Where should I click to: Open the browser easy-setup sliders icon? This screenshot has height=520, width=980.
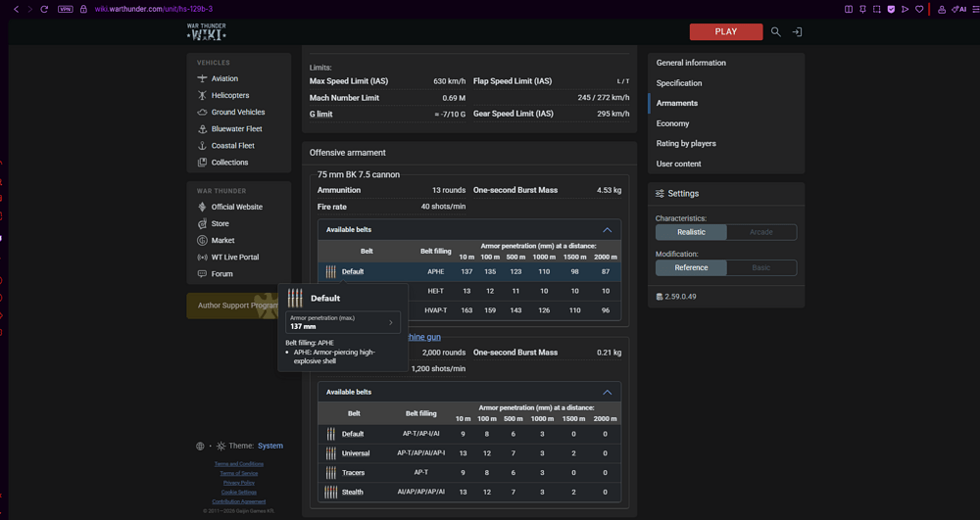975,9
